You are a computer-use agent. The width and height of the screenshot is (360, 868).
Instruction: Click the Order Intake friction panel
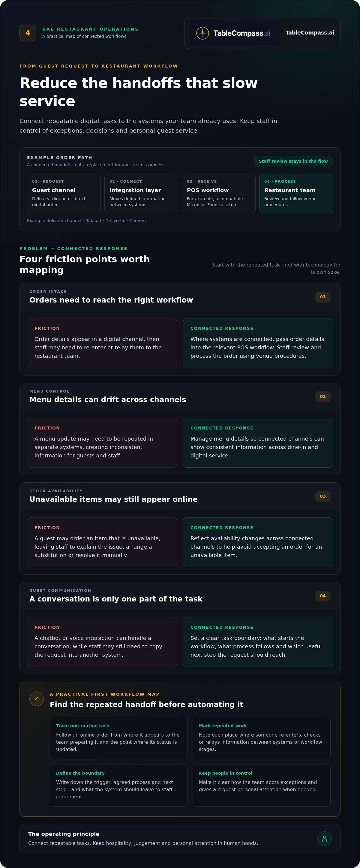102,343
